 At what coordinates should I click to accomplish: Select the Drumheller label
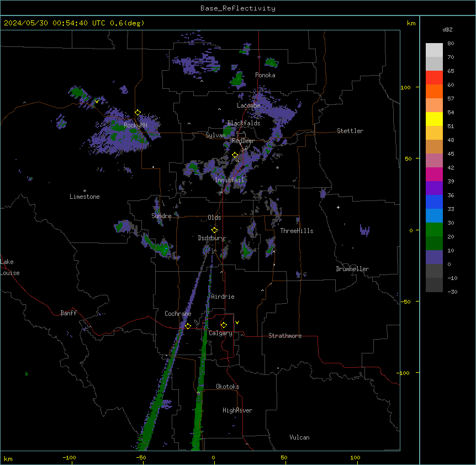(352, 269)
